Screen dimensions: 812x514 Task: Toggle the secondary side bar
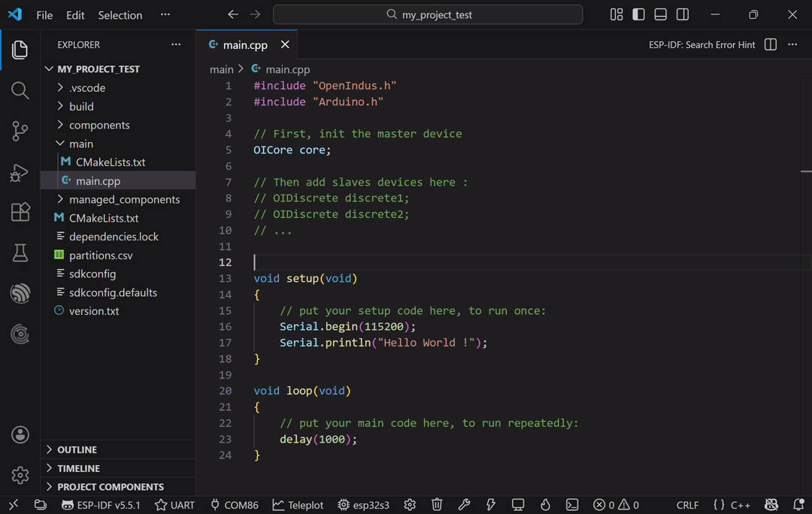[683, 14]
